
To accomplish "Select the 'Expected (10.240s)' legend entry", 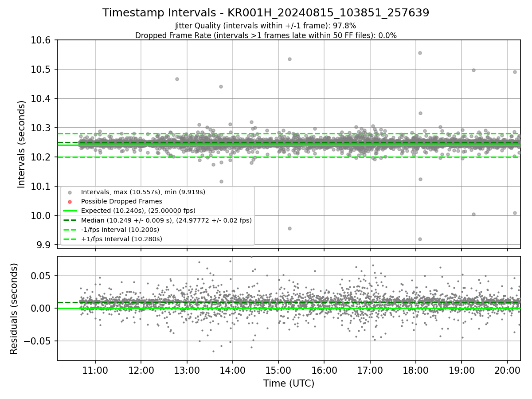I will point(138,211).
